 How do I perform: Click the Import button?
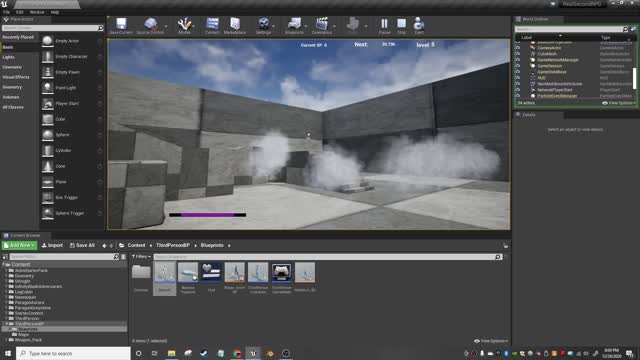tap(52, 245)
